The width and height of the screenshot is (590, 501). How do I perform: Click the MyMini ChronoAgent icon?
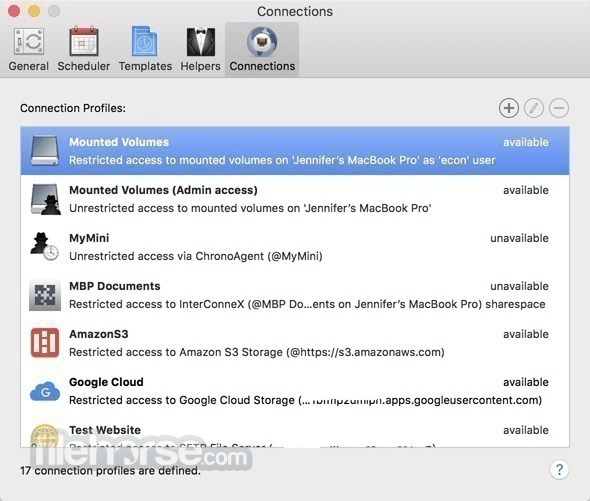pos(44,247)
